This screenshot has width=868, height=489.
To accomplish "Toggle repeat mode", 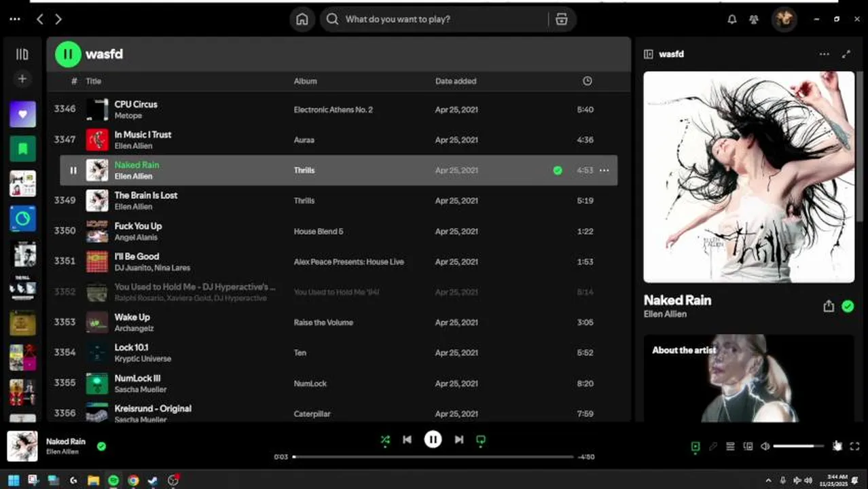I will tap(481, 440).
